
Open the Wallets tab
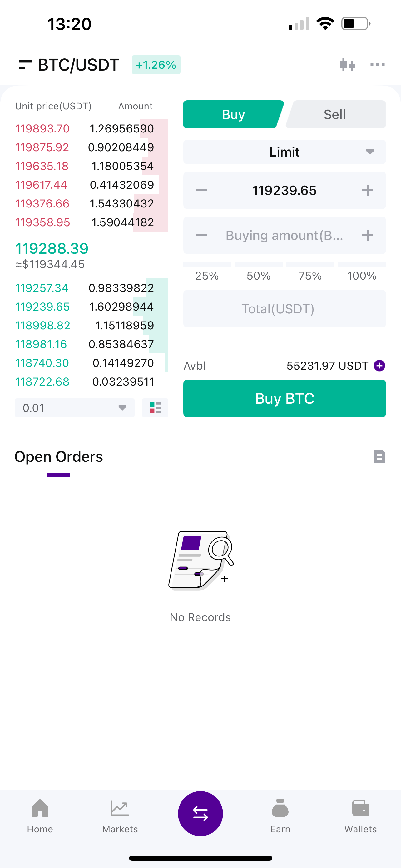(x=360, y=816)
